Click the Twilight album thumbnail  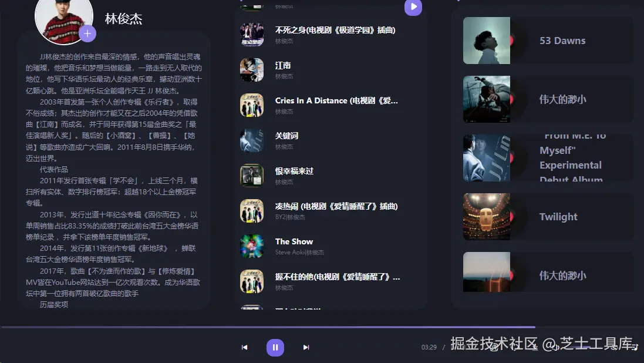coord(486,216)
